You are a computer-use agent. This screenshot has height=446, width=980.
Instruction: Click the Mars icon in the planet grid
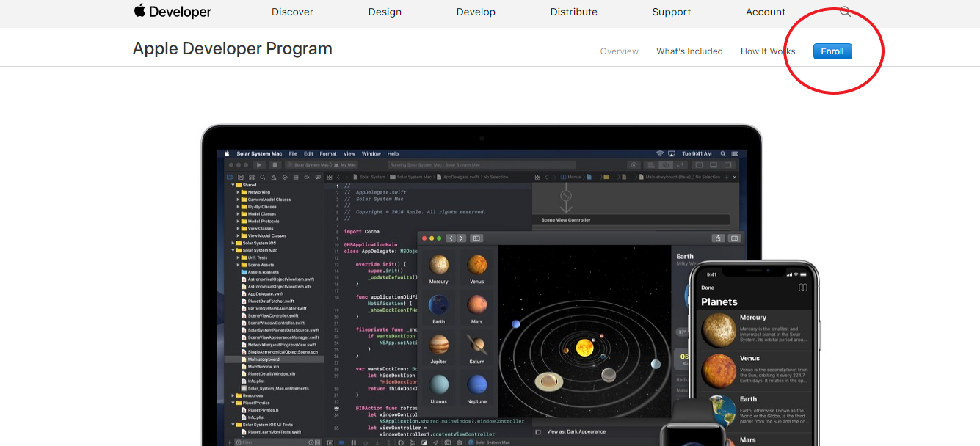pos(477,305)
